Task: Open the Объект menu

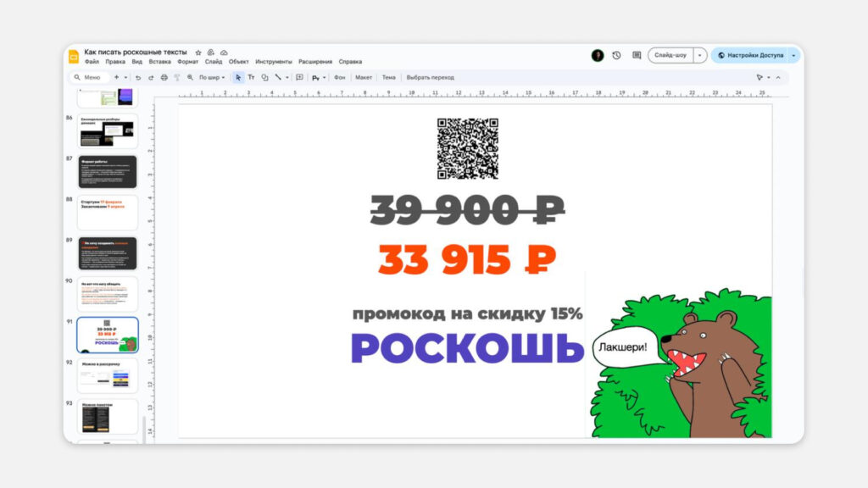Action: [x=238, y=62]
